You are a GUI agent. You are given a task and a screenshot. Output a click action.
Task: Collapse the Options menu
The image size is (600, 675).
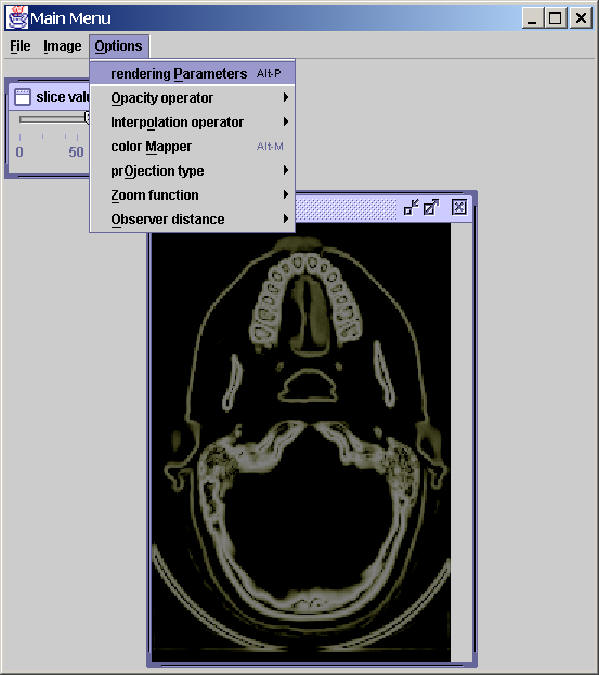(118, 46)
